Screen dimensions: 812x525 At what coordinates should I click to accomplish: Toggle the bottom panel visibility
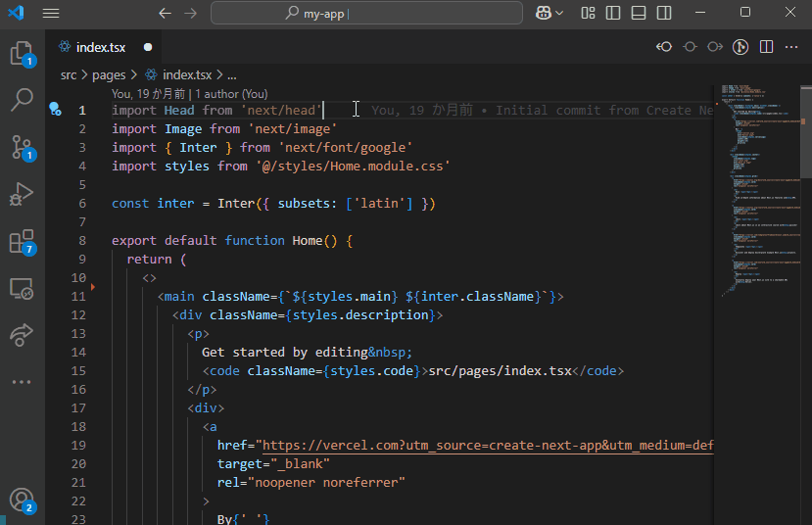639,13
